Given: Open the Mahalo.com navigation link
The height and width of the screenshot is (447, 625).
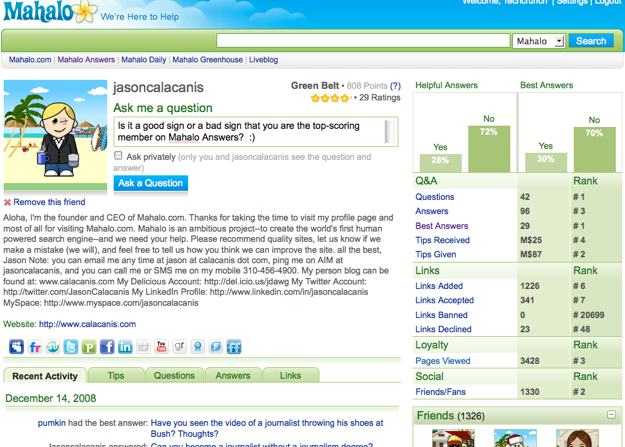Looking at the screenshot, I should click(30, 60).
